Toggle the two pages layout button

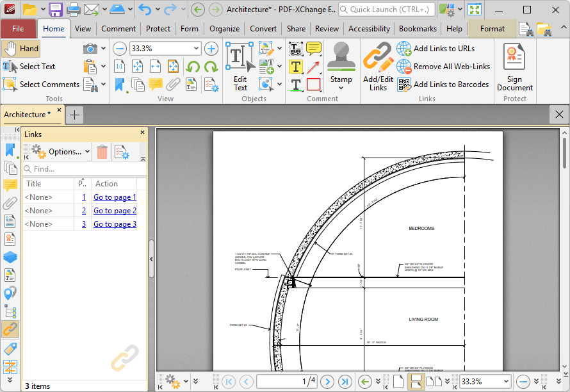pyautogui.click(x=434, y=382)
